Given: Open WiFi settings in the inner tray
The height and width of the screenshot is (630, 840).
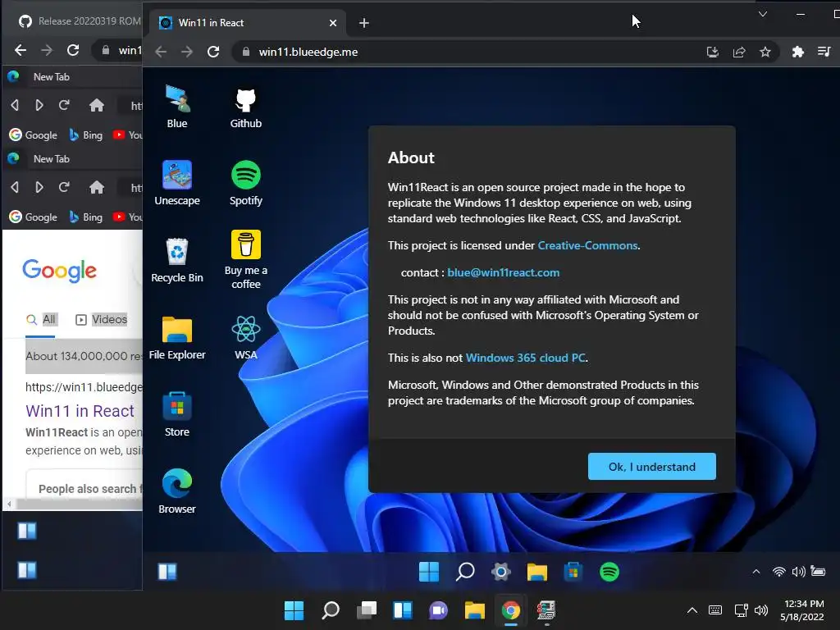Looking at the screenshot, I should coord(779,572).
